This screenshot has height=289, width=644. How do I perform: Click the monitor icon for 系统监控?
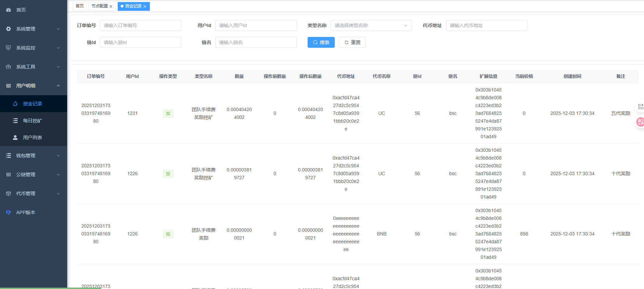click(8, 48)
